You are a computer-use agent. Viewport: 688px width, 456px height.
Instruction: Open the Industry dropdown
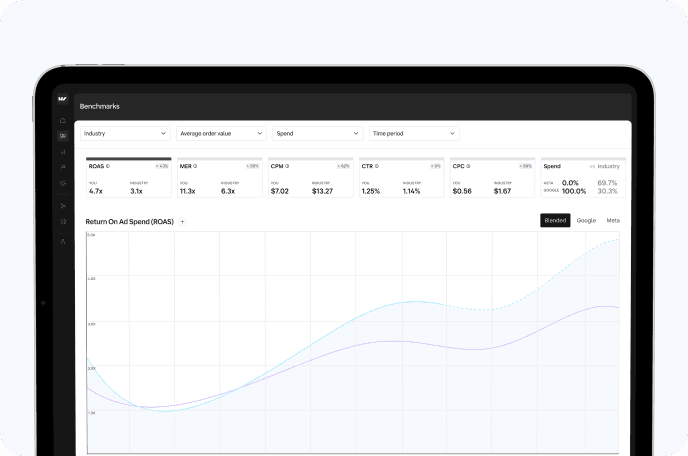(x=125, y=133)
